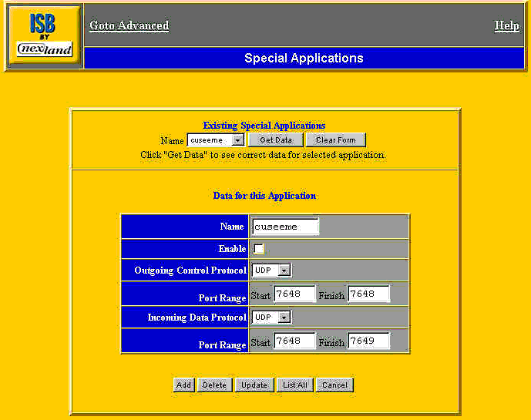
Task: Click the Add button
Action: [x=183, y=385]
